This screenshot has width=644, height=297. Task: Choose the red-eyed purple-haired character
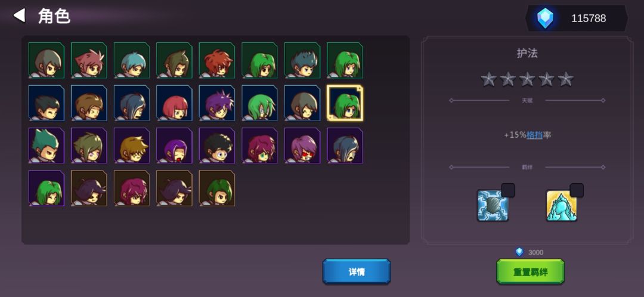tap(302, 146)
